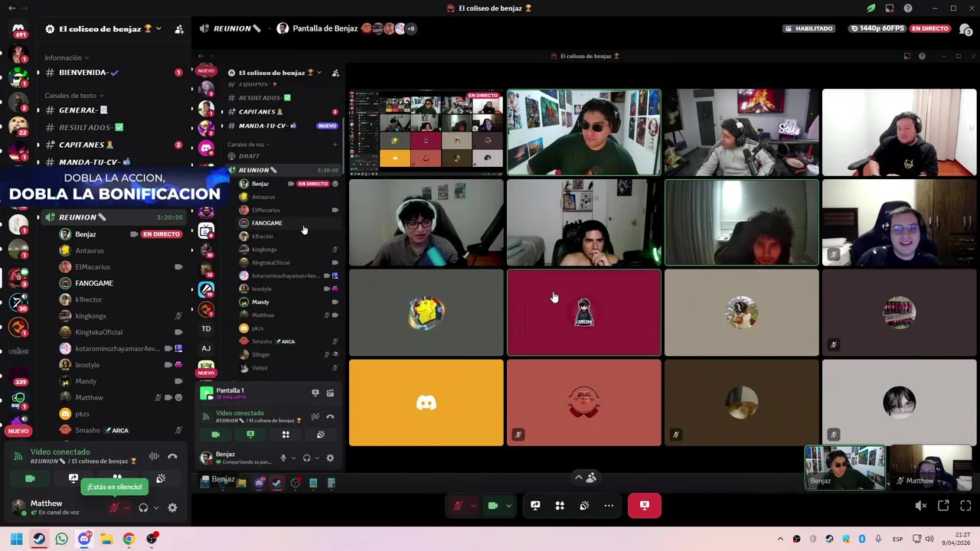Share screen from the bottom control bar
Viewport: 980px width, 551px height.
[535, 505]
